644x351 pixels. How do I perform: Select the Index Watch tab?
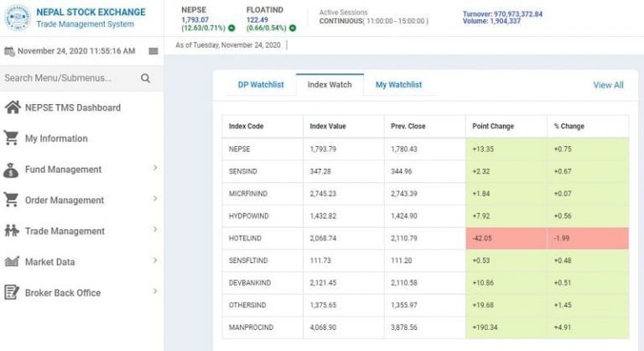tap(330, 85)
